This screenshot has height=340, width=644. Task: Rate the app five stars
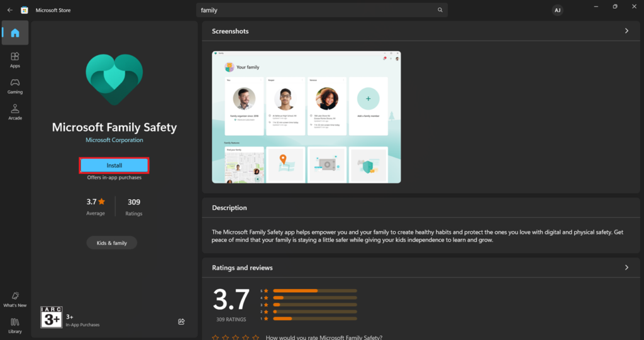[x=255, y=337]
